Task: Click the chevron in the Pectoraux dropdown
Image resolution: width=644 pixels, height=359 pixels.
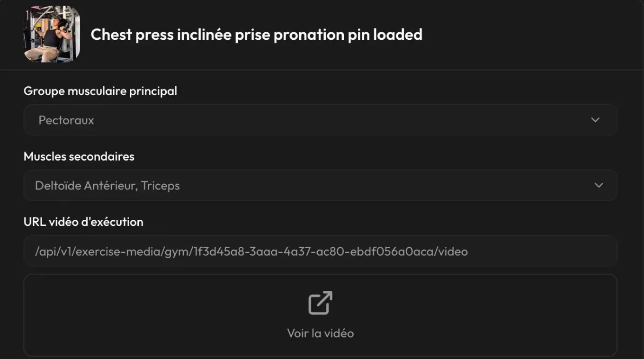Action: coord(595,120)
